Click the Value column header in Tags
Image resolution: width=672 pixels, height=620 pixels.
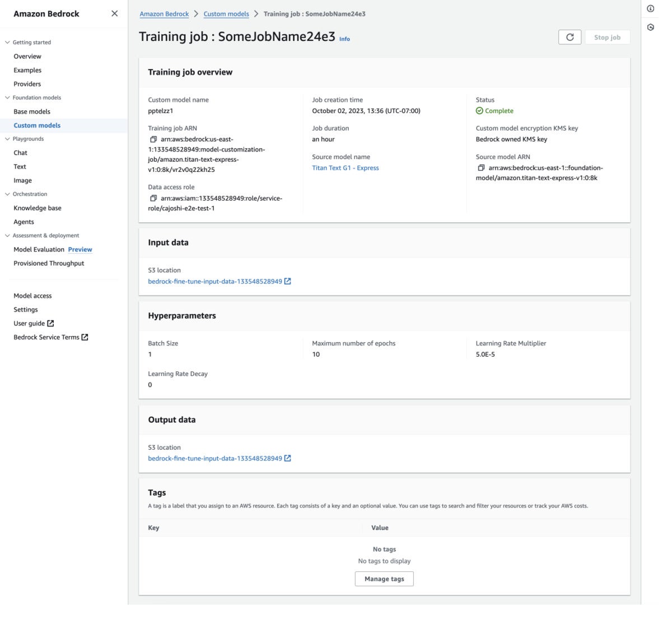(x=380, y=528)
